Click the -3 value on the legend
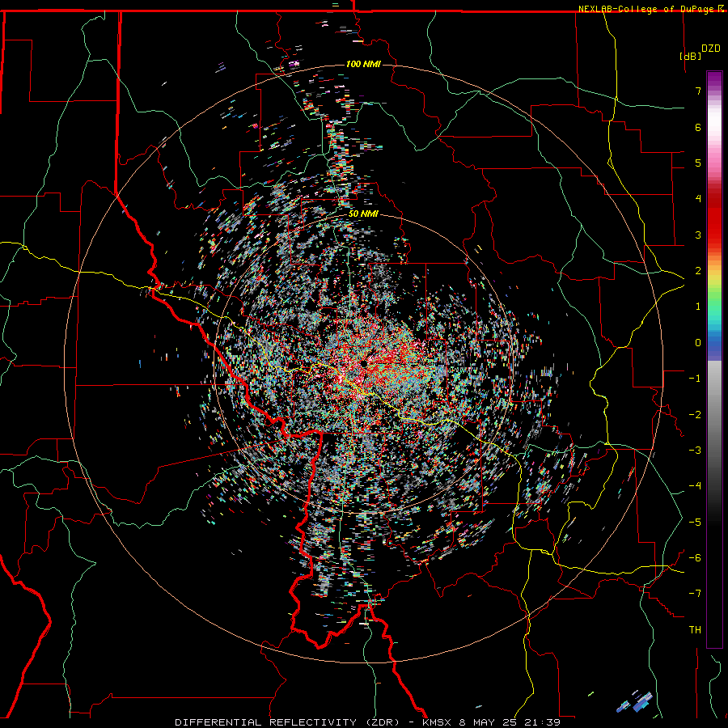 tap(695, 451)
